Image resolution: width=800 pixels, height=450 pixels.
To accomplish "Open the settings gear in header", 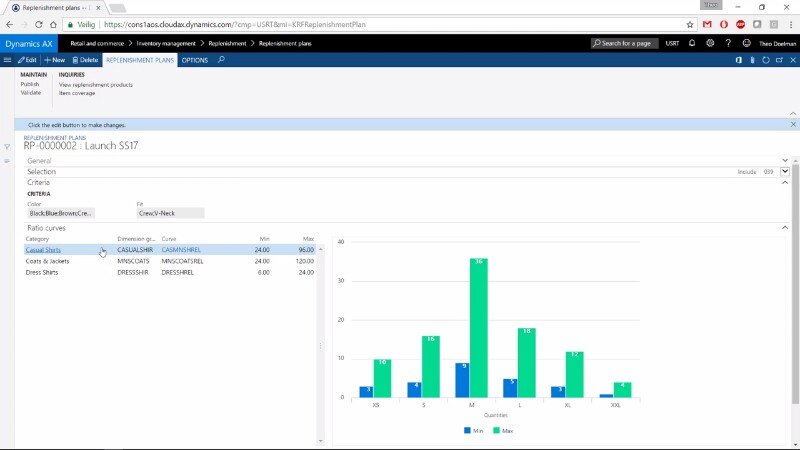I will point(710,44).
